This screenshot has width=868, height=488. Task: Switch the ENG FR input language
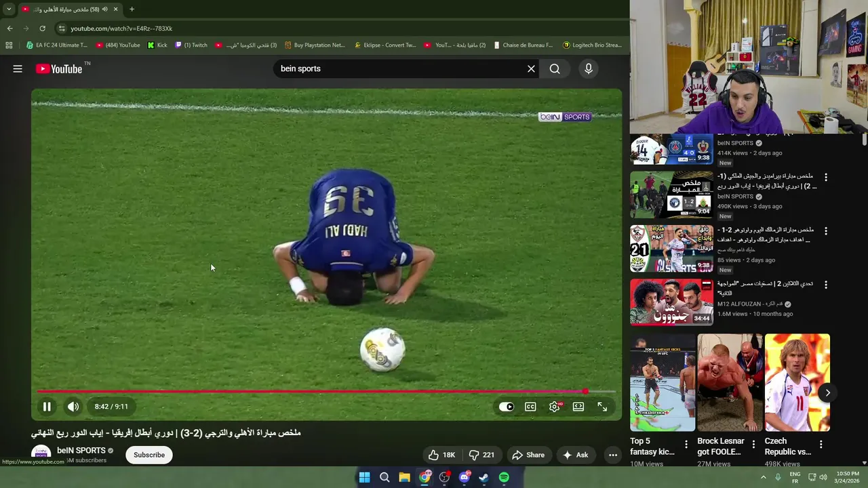[795, 477]
